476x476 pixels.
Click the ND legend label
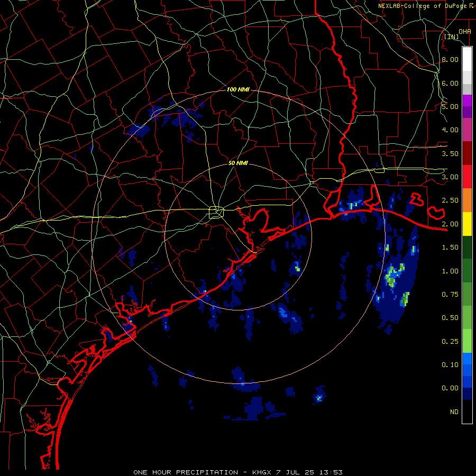[x=454, y=412]
